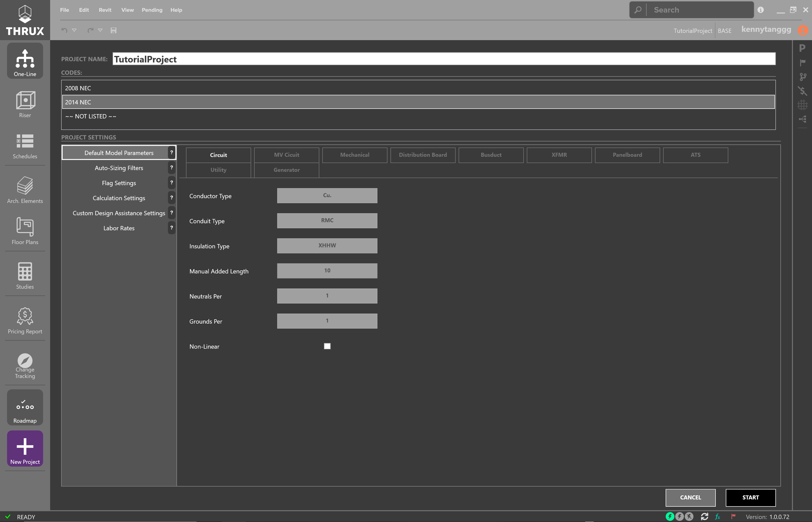Image resolution: width=812 pixels, height=522 pixels.
Task: Open the Help menu
Action: pyautogui.click(x=176, y=10)
